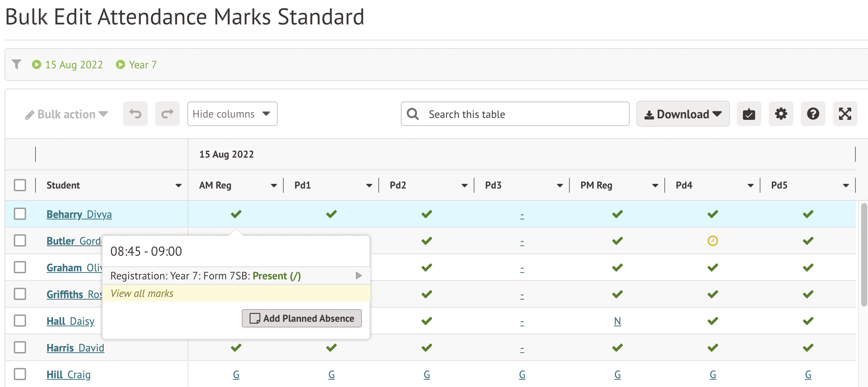Select View all marks in popup
The width and height of the screenshot is (868, 387).
142,293
